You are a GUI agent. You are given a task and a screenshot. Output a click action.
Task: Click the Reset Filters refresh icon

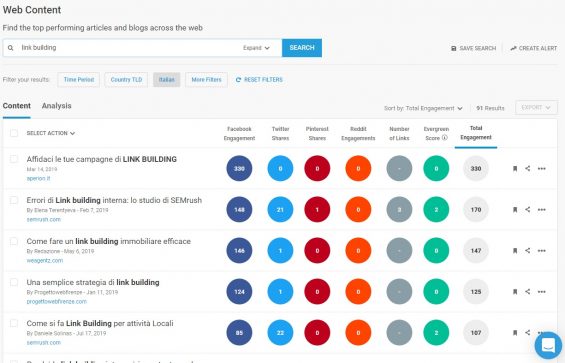[238, 80]
